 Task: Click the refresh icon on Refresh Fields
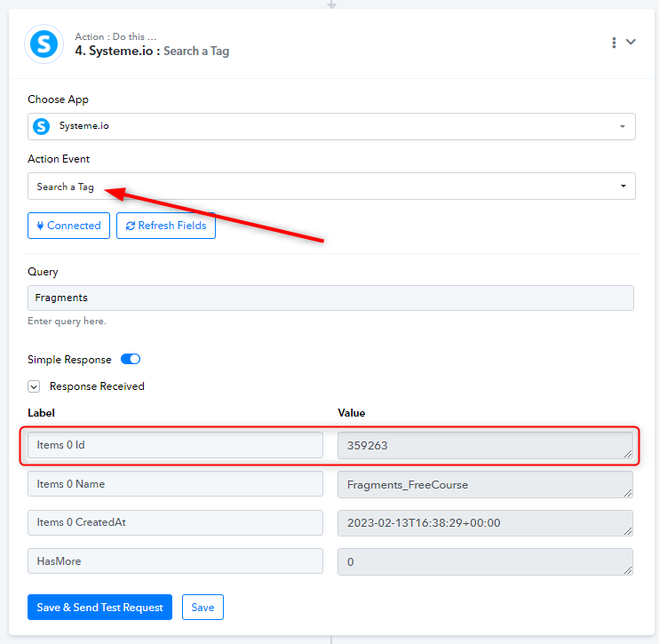click(x=131, y=226)
